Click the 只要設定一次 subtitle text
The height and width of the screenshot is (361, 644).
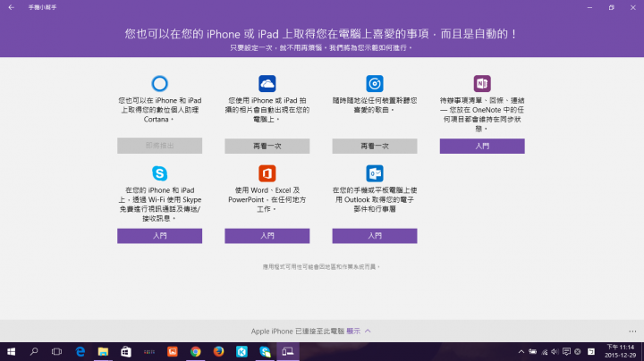point(321,48)
